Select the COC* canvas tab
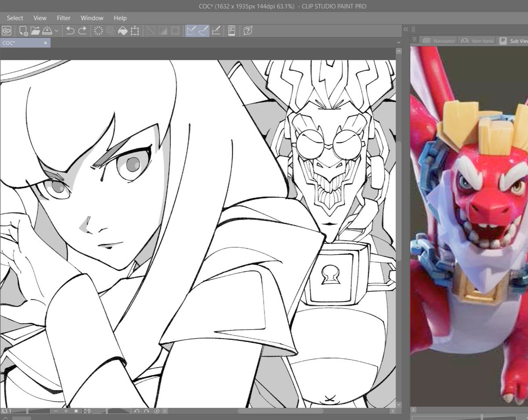Image resolution: width=528 pixels, height=420 pixels. click(25, 43)
